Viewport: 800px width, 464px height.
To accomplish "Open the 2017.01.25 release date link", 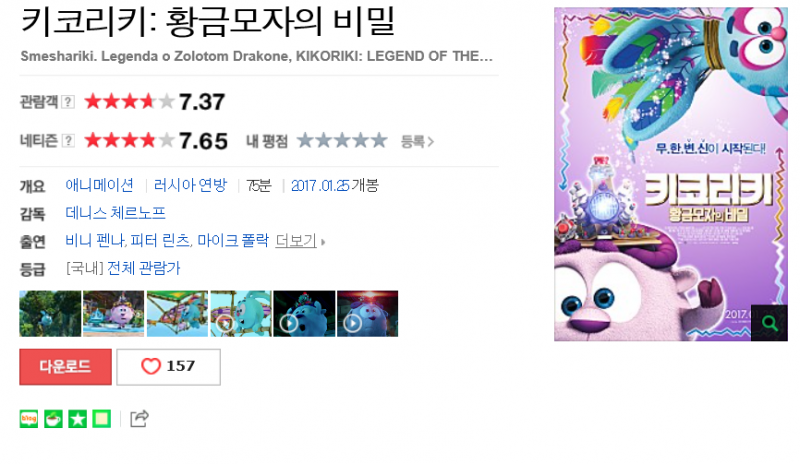I will point(320,186).
